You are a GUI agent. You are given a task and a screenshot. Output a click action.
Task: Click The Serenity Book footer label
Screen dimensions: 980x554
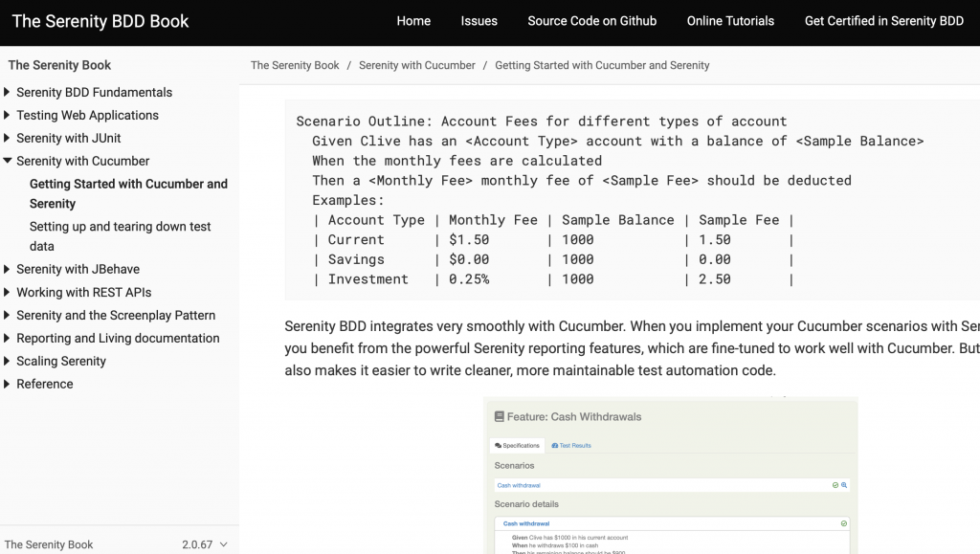coord(49,544)
